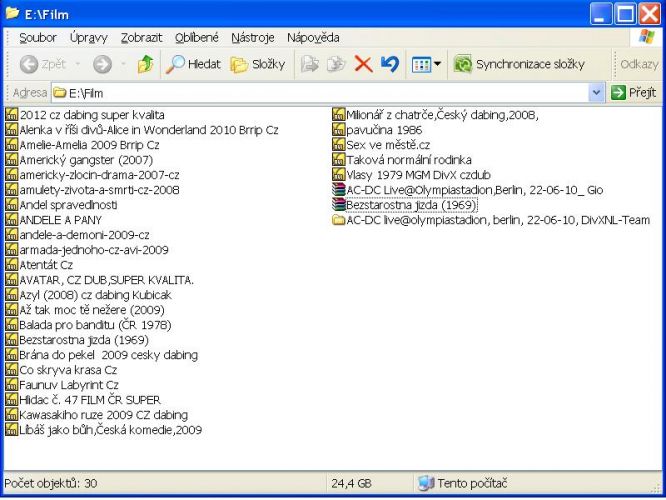
Task: Select the armada-jednoho-cz-avi-2009 file icon
Action: 11,250
